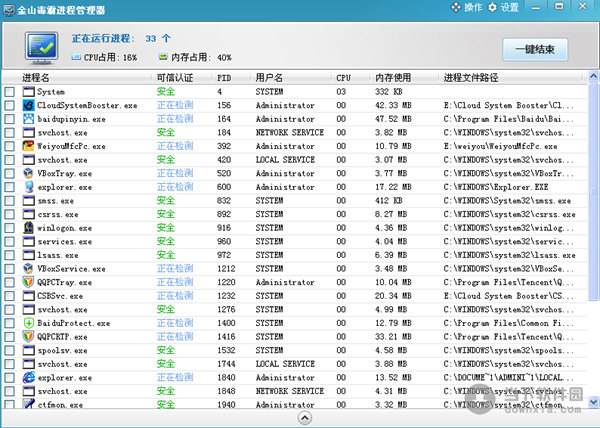Click NETWORK SERVICE user for PID 184
Image resolution: width=600 pixels, height=428 pixels.
pos(290,132)
